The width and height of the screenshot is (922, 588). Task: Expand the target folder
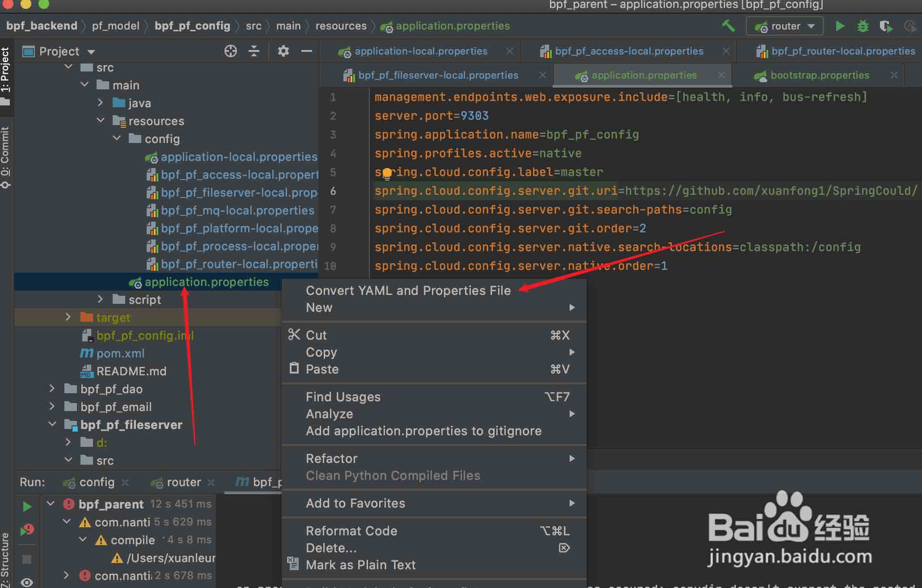[x=68, y=317]
